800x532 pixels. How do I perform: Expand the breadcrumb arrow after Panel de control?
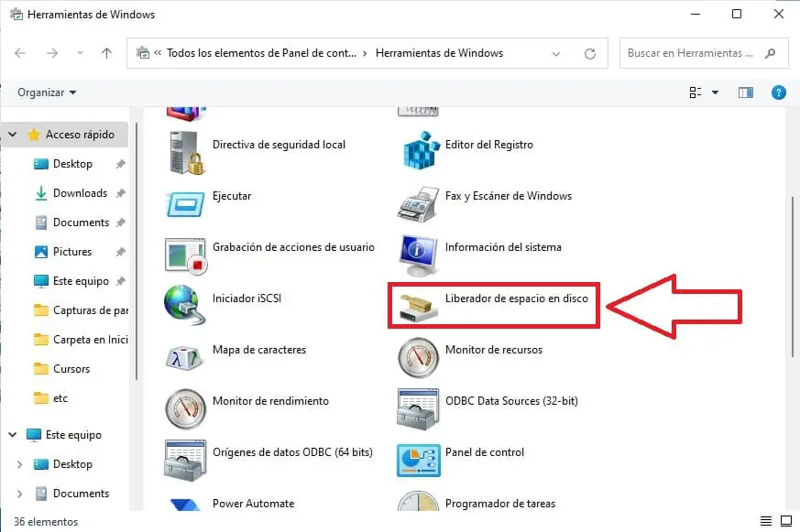pyautogui.click(x=365, y=53)
